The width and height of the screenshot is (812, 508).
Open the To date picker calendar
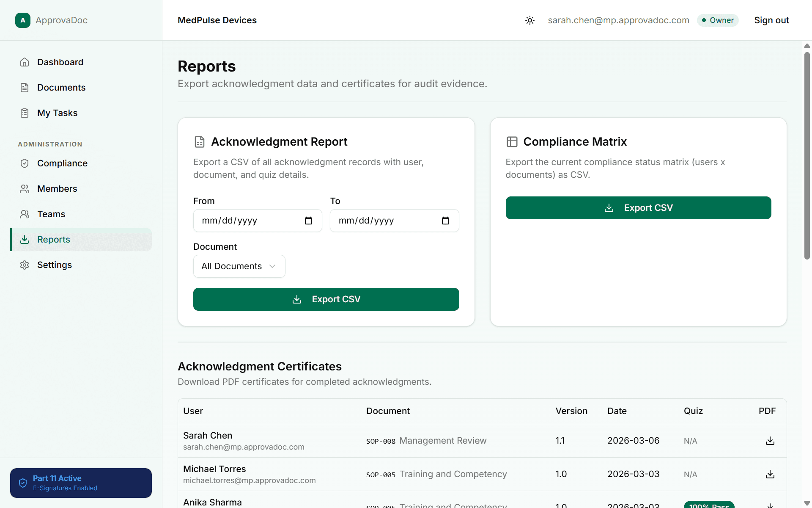(446, 221)
